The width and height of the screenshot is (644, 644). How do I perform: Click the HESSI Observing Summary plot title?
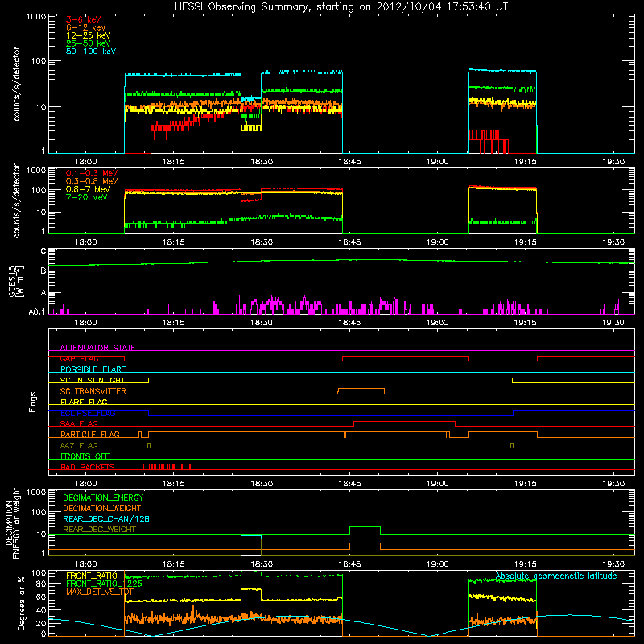click(341, 7)
